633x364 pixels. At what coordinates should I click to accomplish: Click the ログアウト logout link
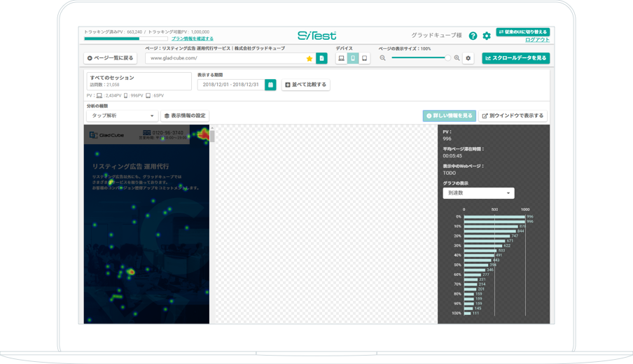point(537,40)
